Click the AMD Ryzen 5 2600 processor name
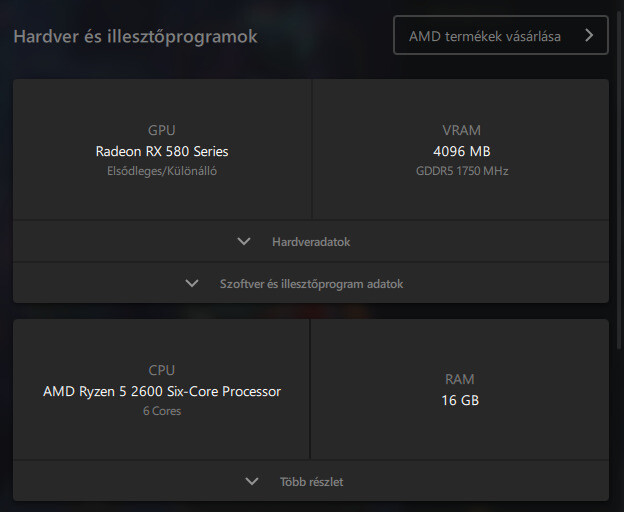The height and width of the screenshot is (512, 624). click(x=162, y=392)
